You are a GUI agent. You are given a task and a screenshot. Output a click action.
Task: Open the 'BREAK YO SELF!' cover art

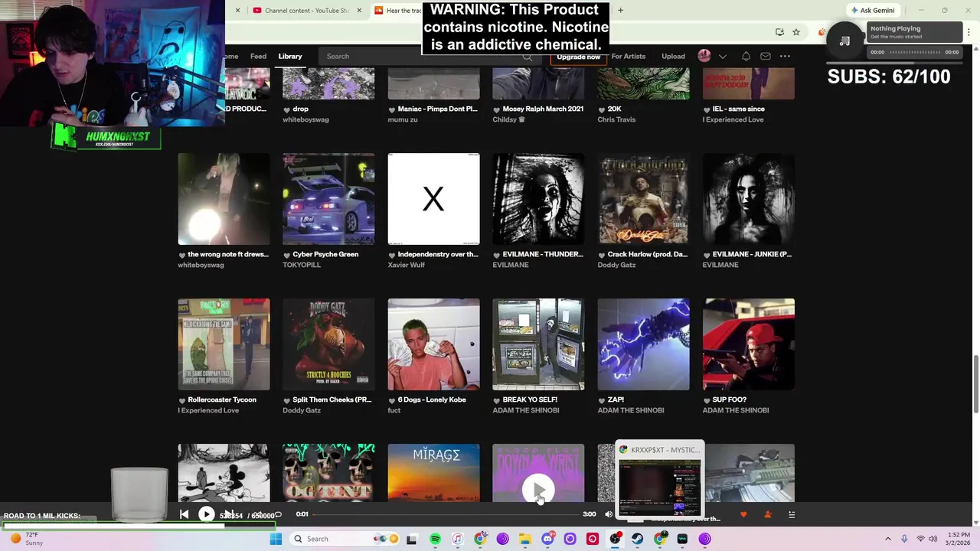[538, 344]
